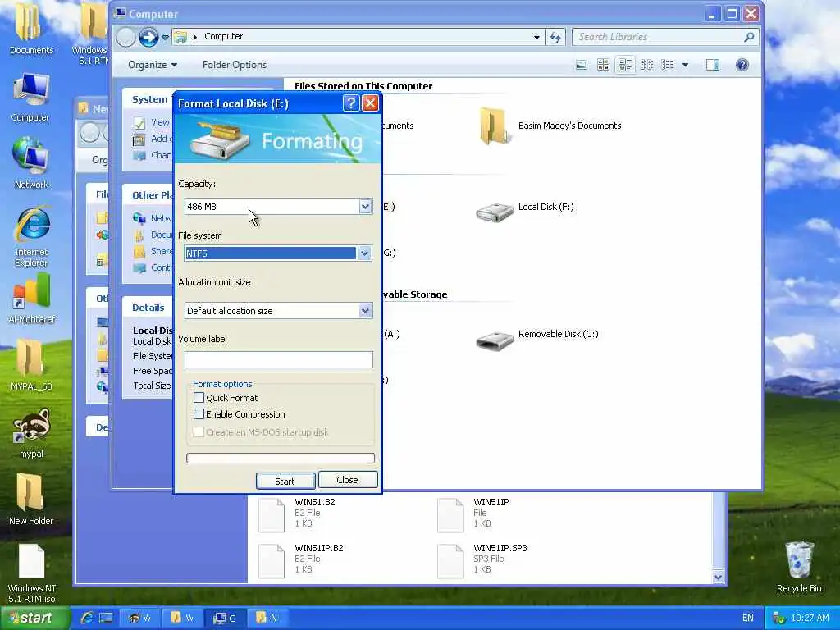Open the recent pages arrow next to Forward
Image resolution: width=840 pixels, height=630 pixels.
[x=165, y=37]
